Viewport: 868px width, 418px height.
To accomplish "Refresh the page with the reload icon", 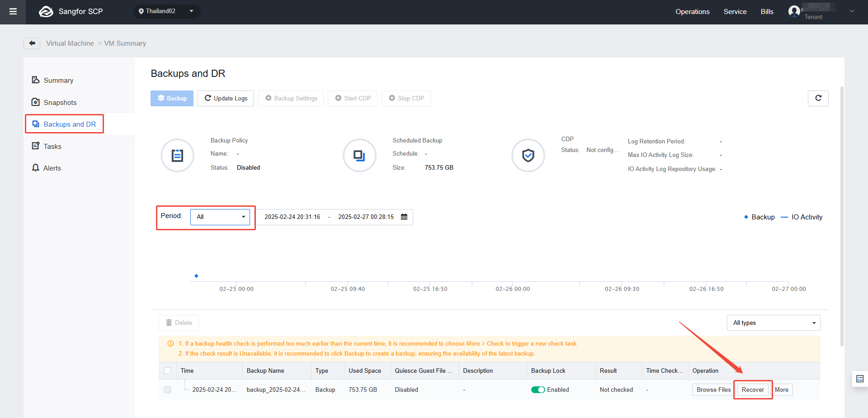I will (x=818, y=98).
